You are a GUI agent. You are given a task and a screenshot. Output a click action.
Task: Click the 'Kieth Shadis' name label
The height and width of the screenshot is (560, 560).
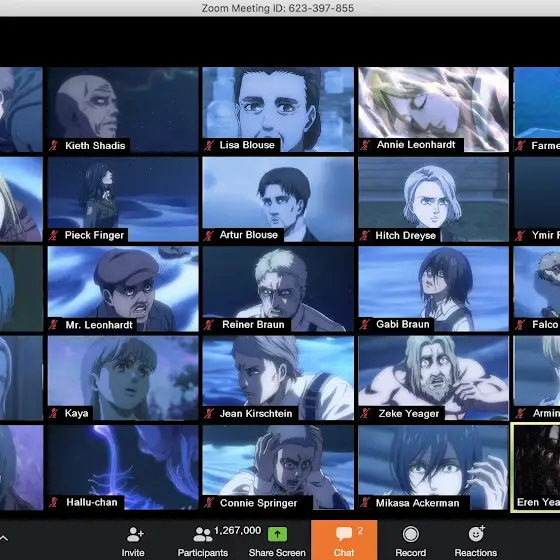click(95, 146)
